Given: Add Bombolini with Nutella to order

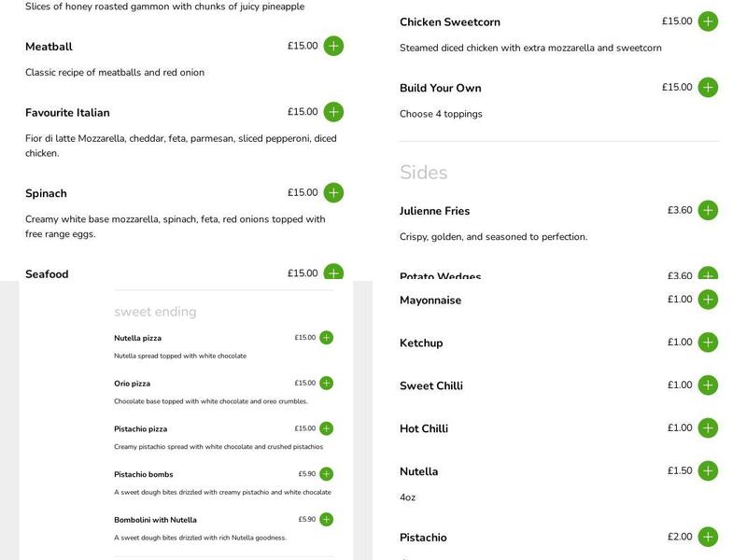Looking at the screenshot, I should (326, 520).
